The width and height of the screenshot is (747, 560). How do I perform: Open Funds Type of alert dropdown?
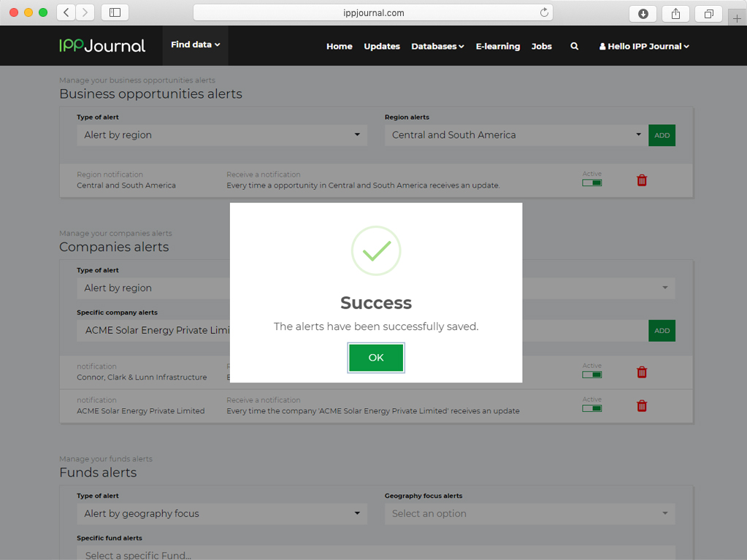[x=222, y=513]
